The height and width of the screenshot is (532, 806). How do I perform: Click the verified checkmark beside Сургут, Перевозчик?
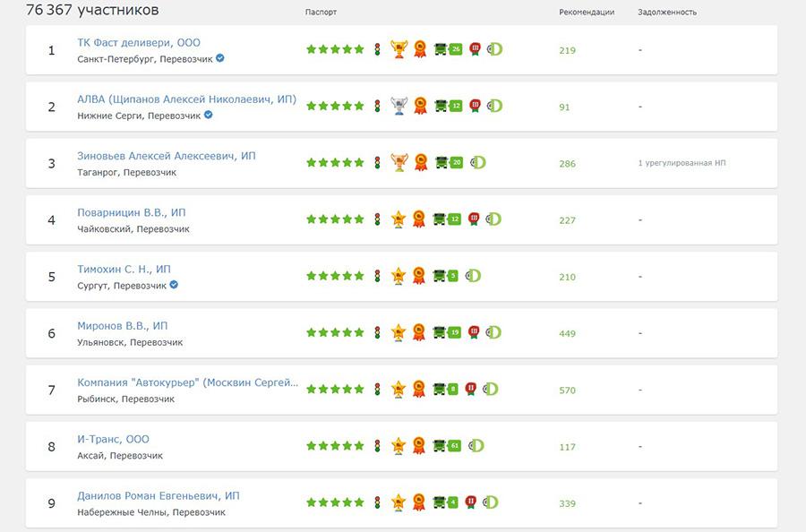tap(174, 285)
